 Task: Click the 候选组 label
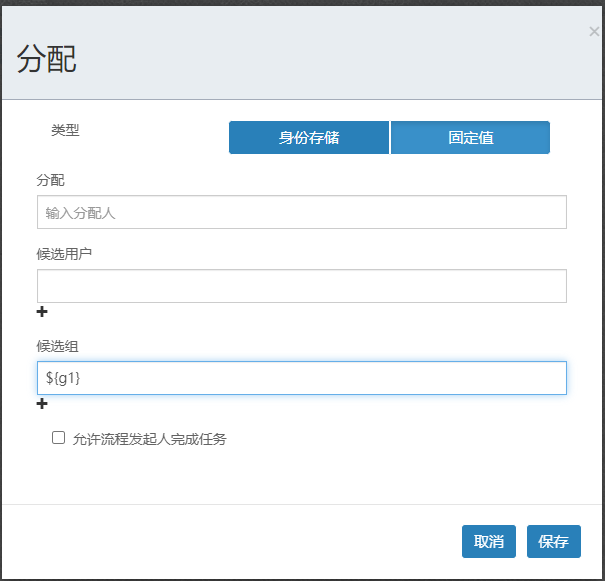pyautogui.click(x=57, y=346)
